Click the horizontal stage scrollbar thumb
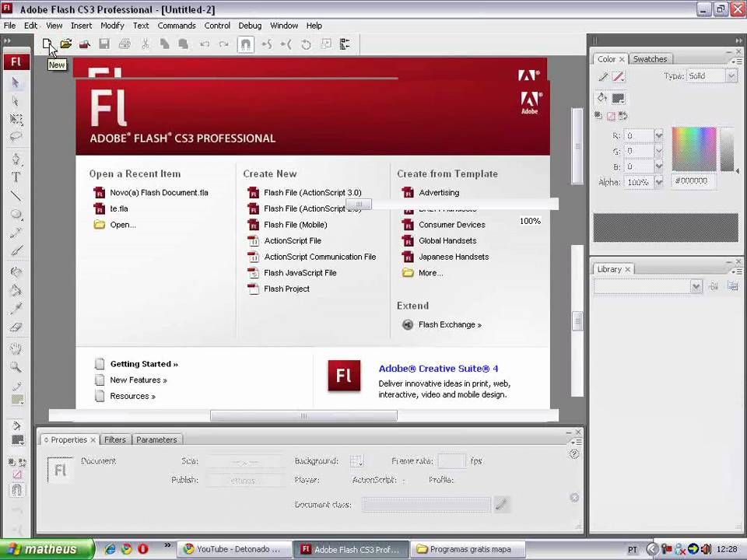 303,415
